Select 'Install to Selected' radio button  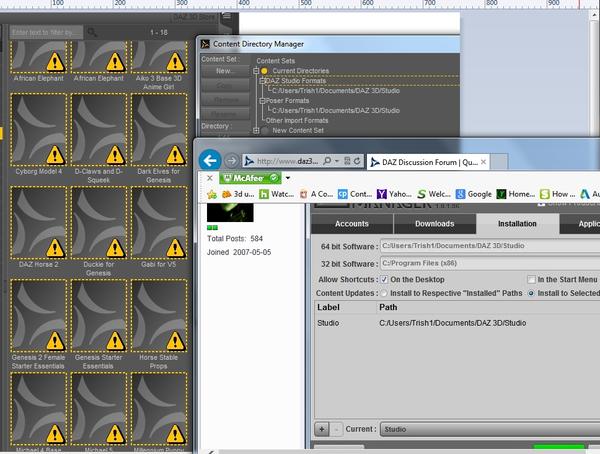tap(531, 294)
